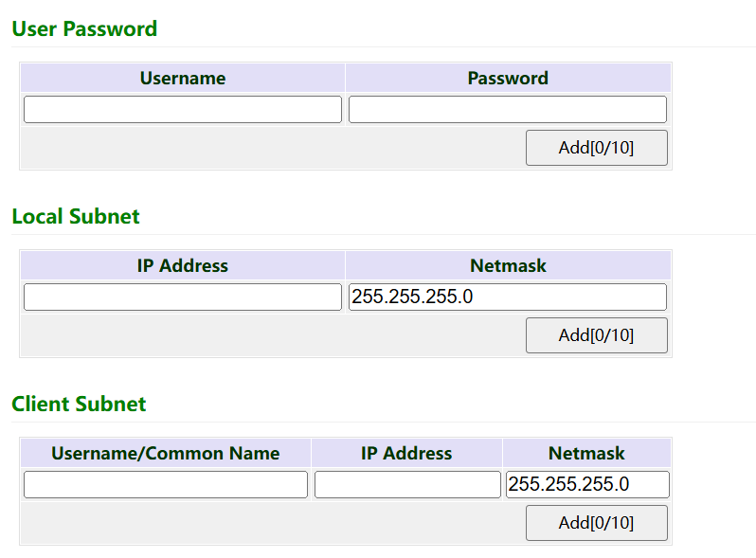Click Local Subnet's IP Address column header
Image resolution: width=756 pixels, height=558 pixels.
pyautogui.click(x=183, y=265)
